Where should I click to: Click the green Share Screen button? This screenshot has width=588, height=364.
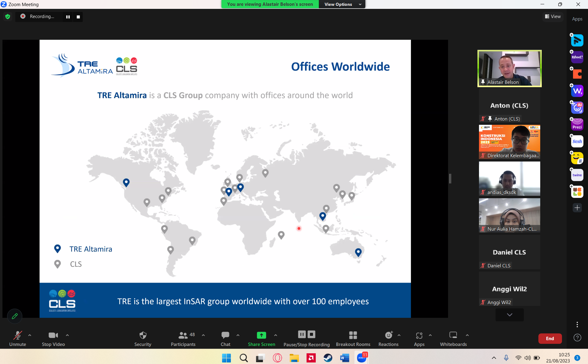coord(262,339)
